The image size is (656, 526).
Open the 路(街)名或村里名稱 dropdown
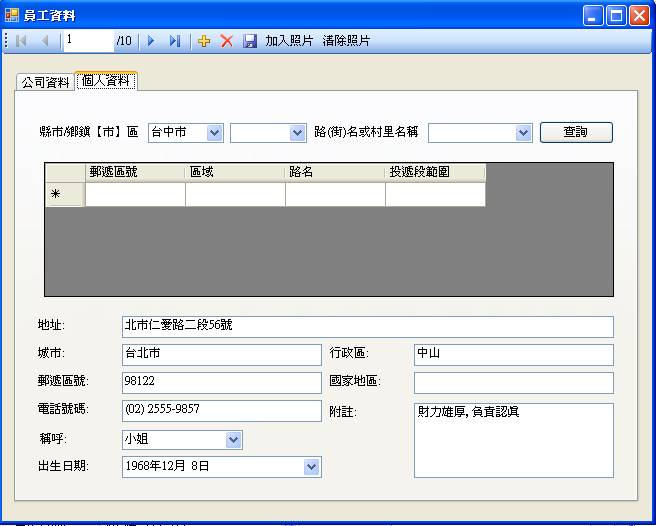coord(523,133)
